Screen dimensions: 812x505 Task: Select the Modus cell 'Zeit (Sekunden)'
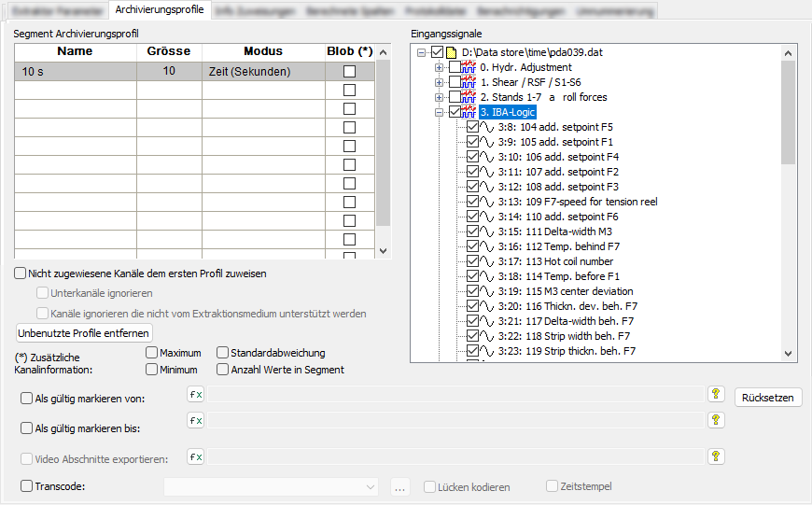coord(263,72)
